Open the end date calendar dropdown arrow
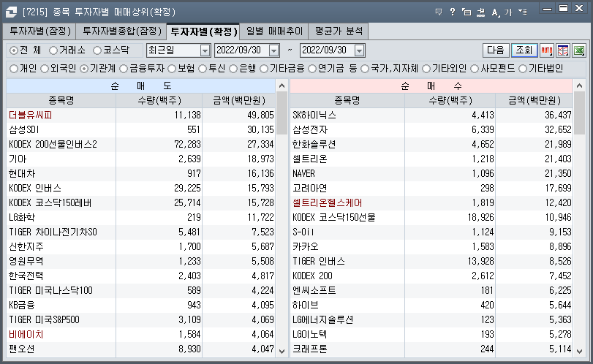Screen dimensions: 593x364 (359, 50)
